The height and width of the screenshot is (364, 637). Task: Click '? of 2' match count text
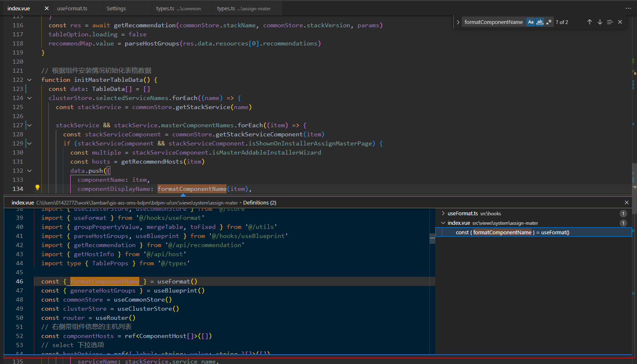562,22
